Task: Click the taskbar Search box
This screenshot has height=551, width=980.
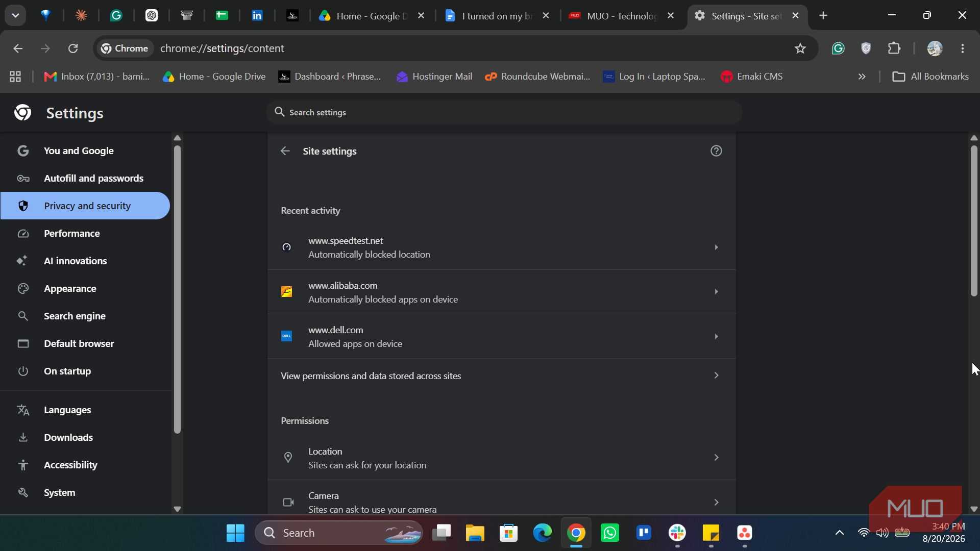Action: 338,533
